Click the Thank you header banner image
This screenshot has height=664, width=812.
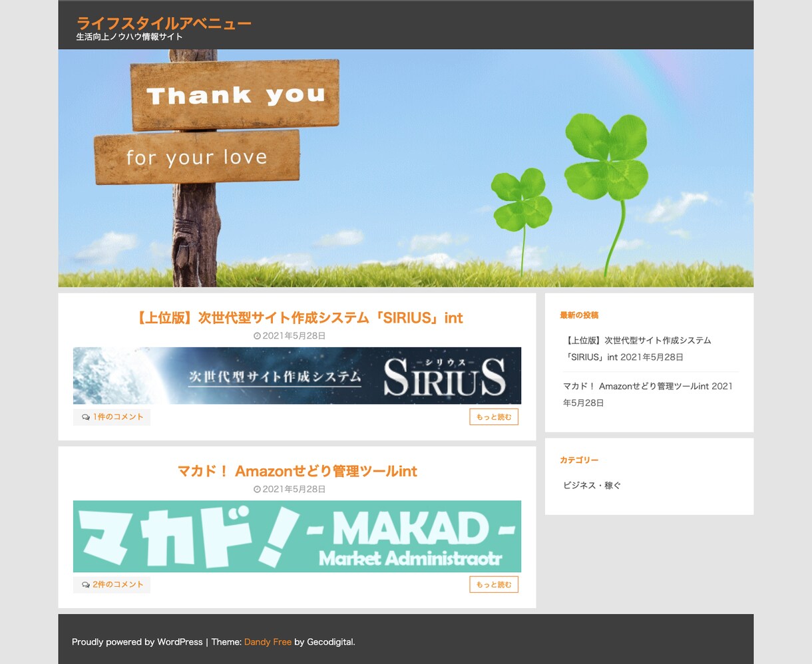[406, 168]
